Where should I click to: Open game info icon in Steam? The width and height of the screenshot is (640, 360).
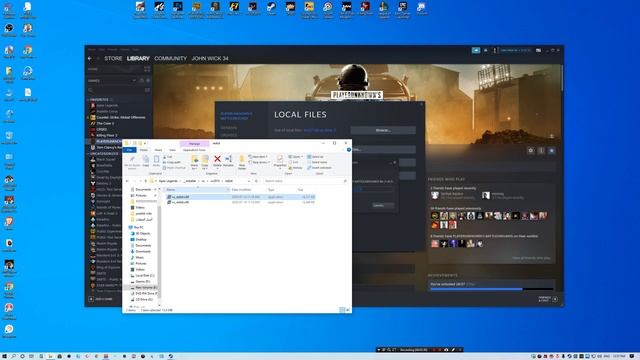(541, 150)
